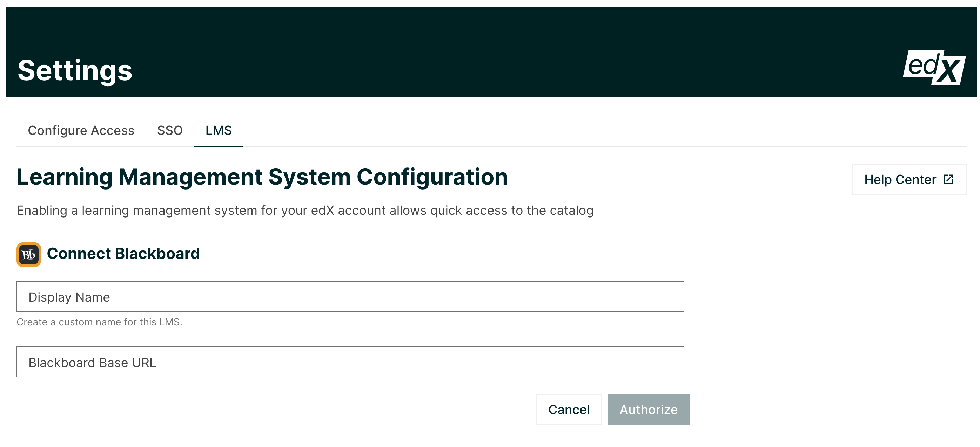Click the Settings page title
Viewport: 980px width, 447px height.
[76, 70]
